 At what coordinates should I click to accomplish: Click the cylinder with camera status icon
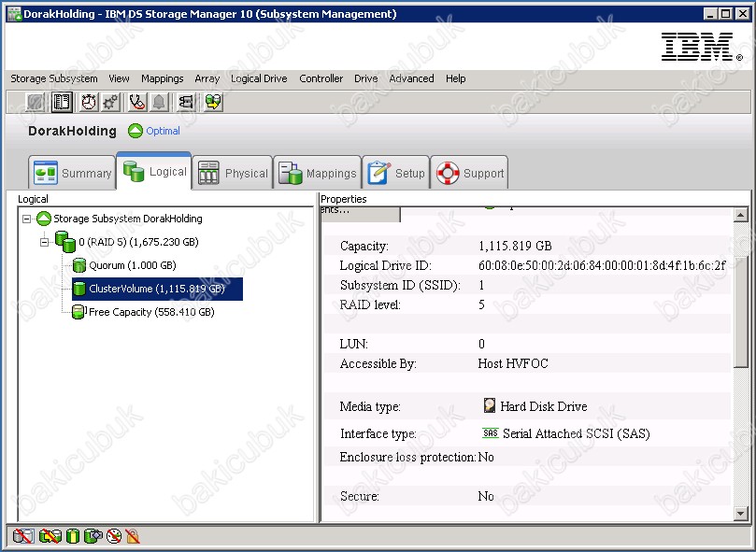(93, 535)
